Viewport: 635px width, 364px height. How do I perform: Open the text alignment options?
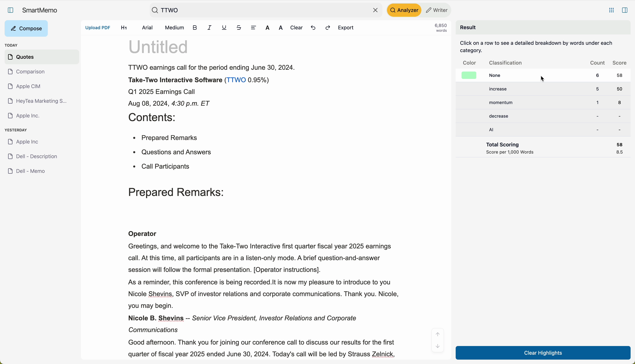[x=253, y=28]
